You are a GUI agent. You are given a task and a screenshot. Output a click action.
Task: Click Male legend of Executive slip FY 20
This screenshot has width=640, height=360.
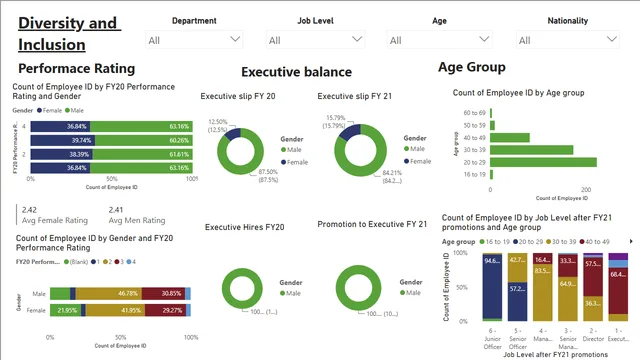tap(291, 150)
